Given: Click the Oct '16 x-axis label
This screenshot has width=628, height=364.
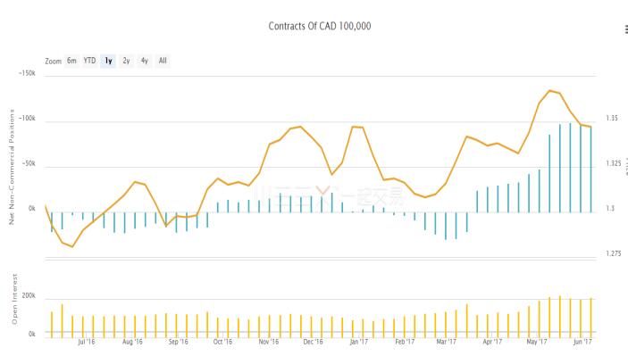Looking at the screenshot, I should [222, 342].
